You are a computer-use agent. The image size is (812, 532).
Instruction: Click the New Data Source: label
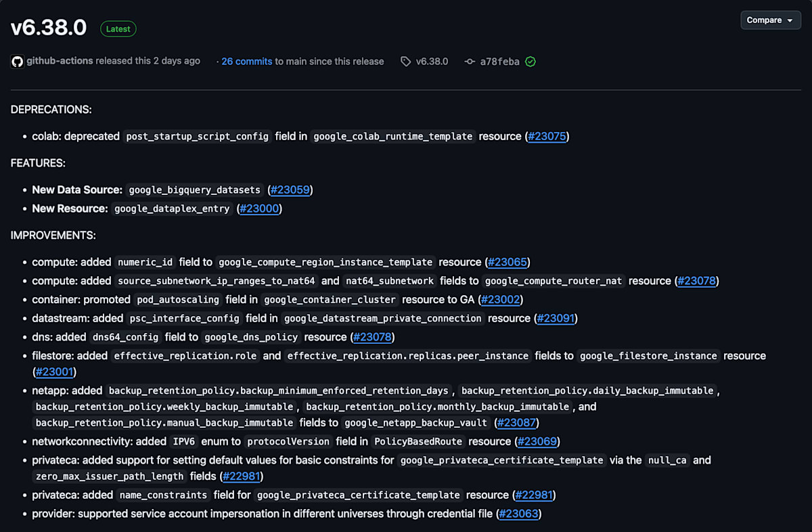coord(77,190)
